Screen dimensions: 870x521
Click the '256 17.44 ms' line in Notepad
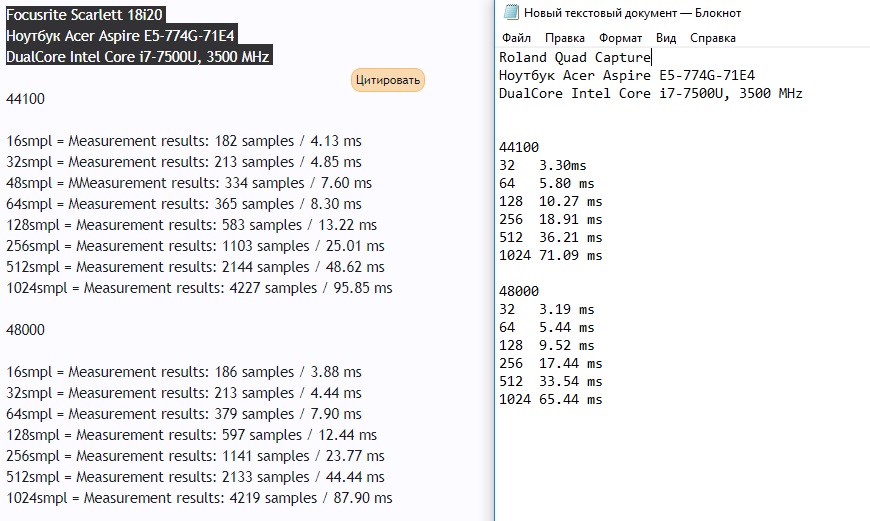point(550,363)
